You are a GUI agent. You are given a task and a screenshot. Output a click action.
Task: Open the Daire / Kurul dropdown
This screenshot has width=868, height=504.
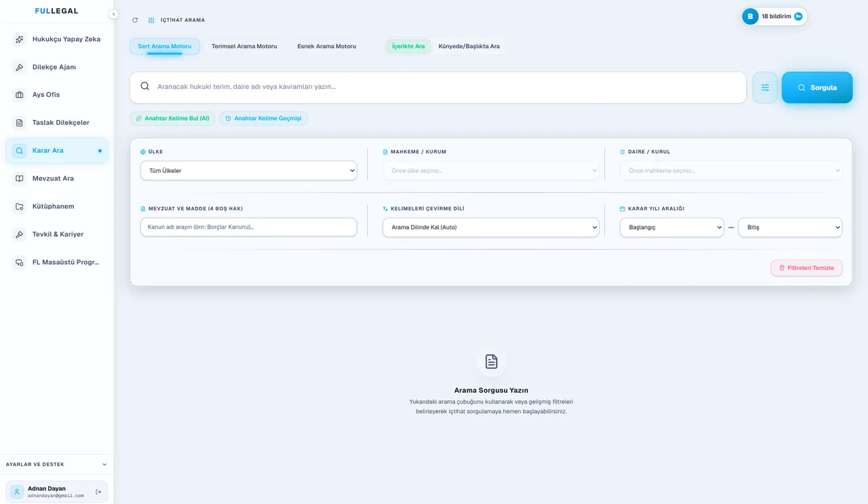[x=731, y=170]
